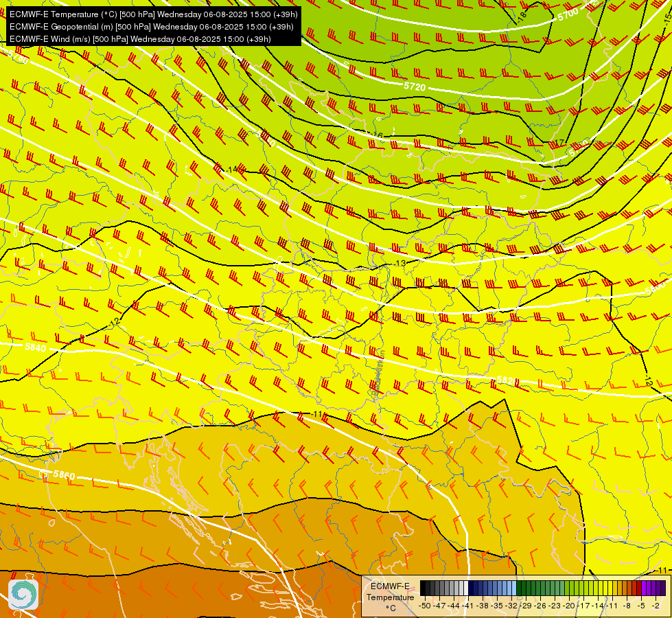Screen dimensions: 672x618
Task: Click the 5720 geopotential contour label
Action: (x=415, y=87)
